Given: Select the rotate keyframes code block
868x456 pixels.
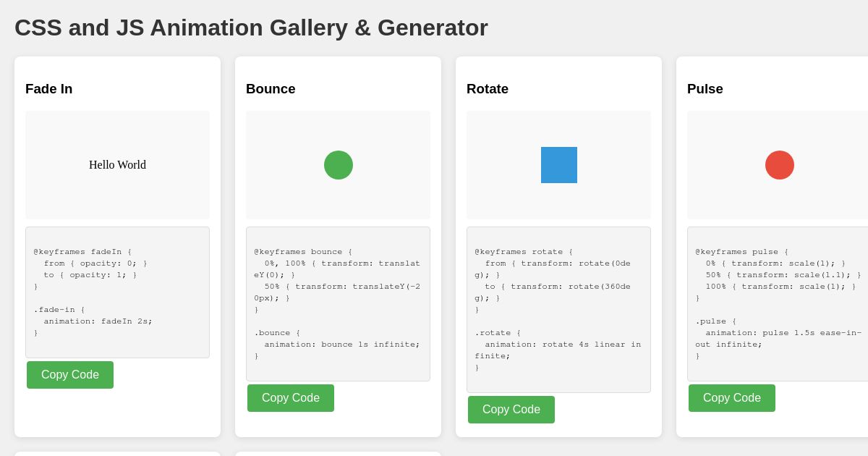Looking at the screenshot, I should (x=558, y=310).
